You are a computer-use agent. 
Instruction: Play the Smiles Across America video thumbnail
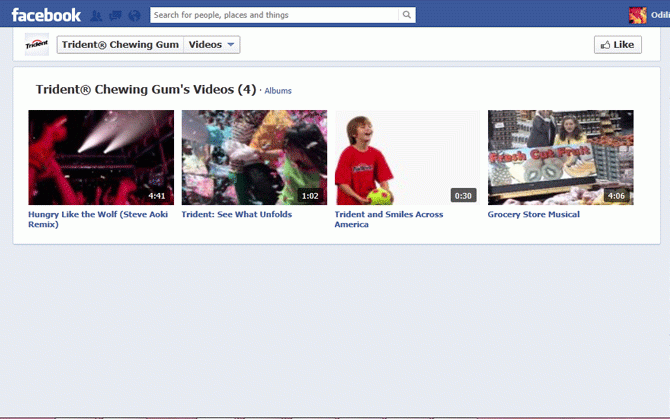click(x=407, y=158)
